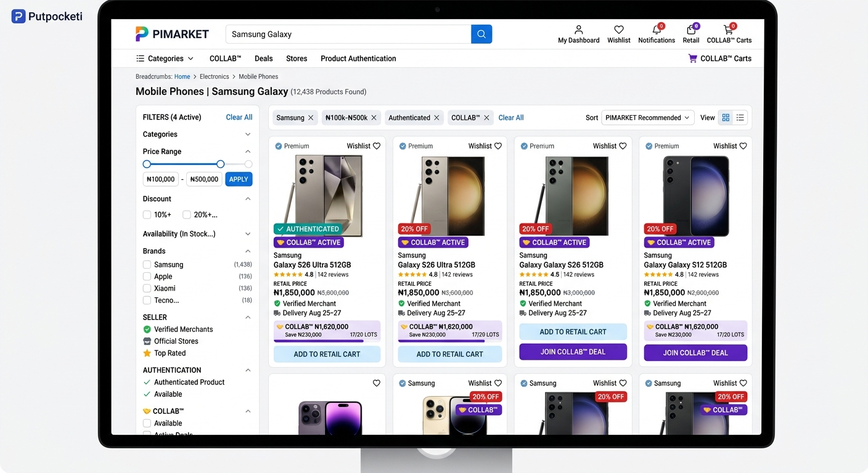Add the authenticated Galaxy S26 Ultra to retail cart
This screenshot has width=868, height=473.
pyautogui.click(x=327, y=354)
